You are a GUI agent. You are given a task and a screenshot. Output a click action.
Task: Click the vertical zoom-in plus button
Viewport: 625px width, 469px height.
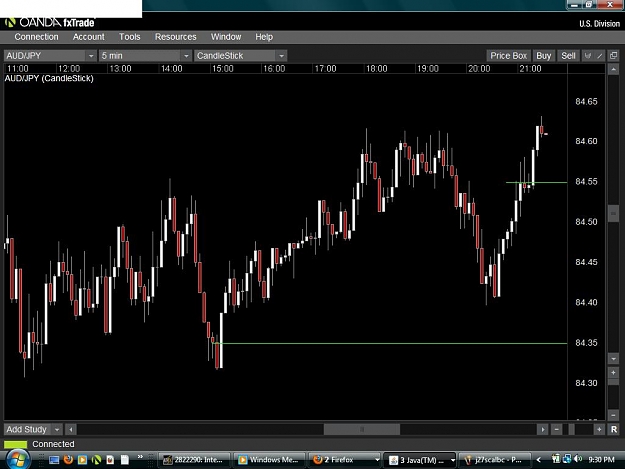click(613, 373)
